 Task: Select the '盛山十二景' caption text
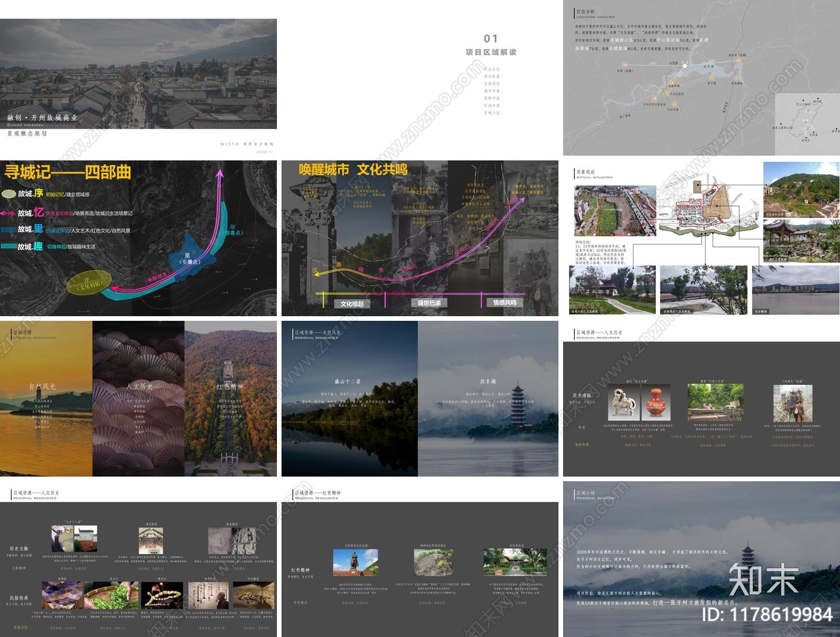coord(348,382)
